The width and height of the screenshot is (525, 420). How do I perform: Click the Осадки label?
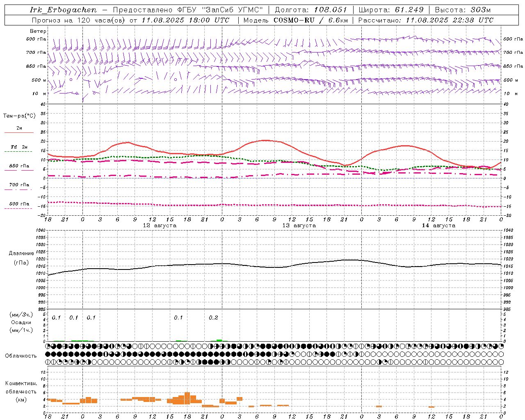point(21,322)
